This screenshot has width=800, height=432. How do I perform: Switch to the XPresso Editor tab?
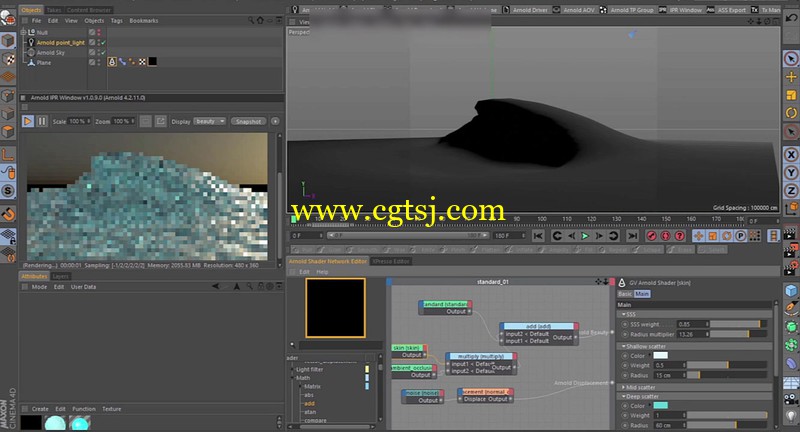[x=391, y=261]
